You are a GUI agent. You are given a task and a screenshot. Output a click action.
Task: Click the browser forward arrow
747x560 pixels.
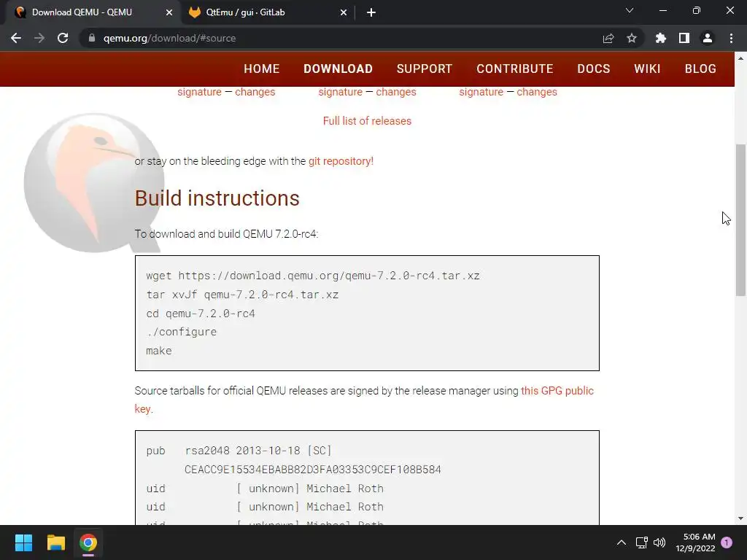39,38
